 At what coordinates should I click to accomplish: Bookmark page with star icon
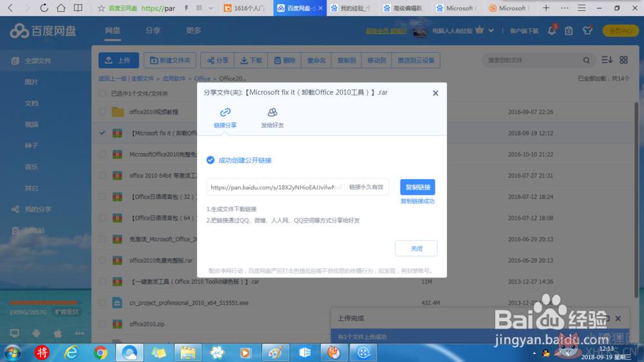[101, 8]
